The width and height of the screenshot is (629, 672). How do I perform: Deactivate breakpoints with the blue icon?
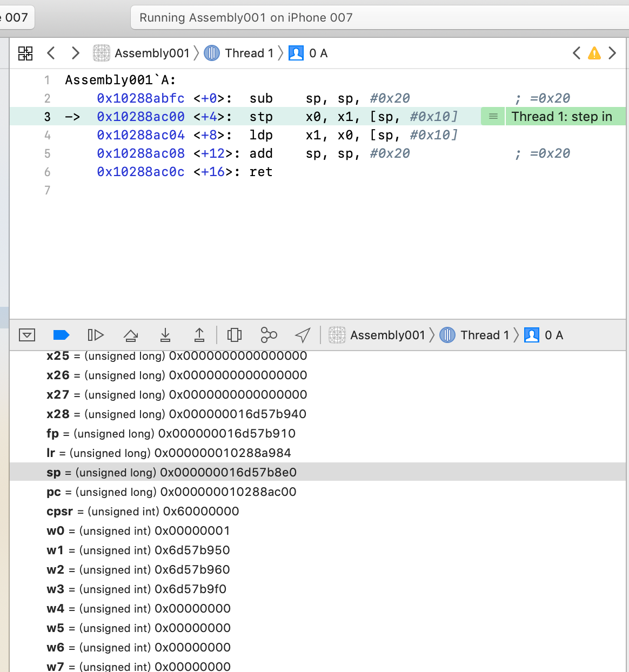[61, 335]
